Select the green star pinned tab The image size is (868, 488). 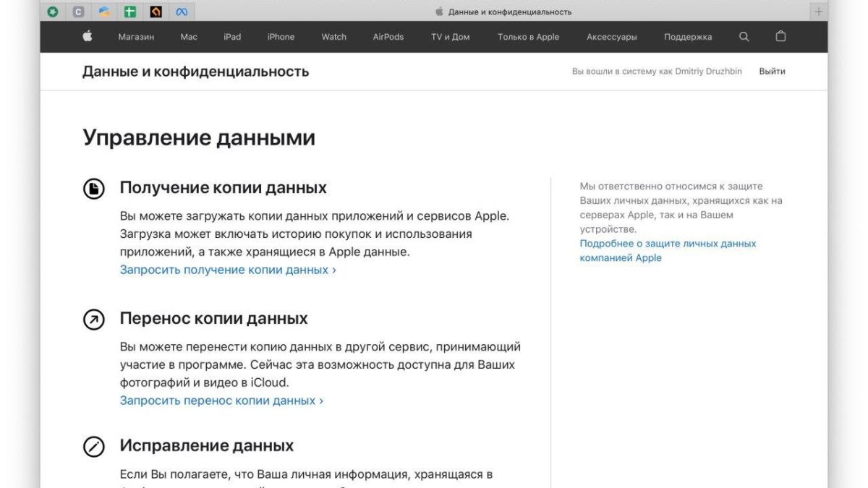(x=51, y=12)
